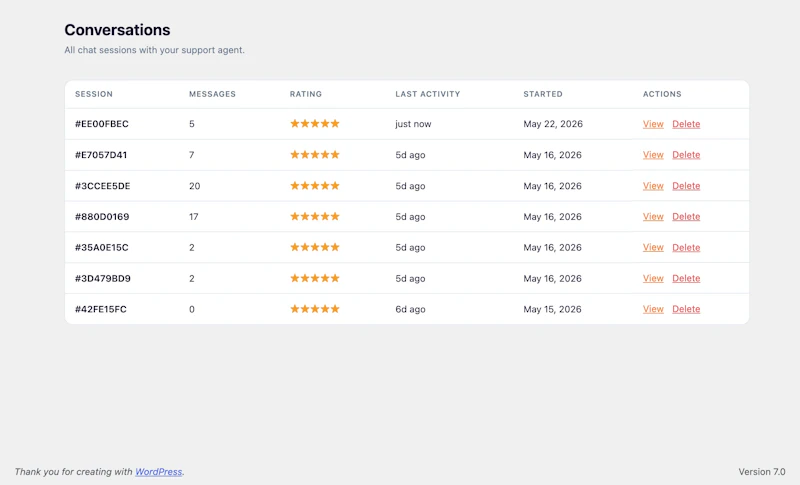Viewport: 800px width, 485px height.
Task: Click the five-star rating of #EE00FBEC
Action: click(x=315, y=123)
